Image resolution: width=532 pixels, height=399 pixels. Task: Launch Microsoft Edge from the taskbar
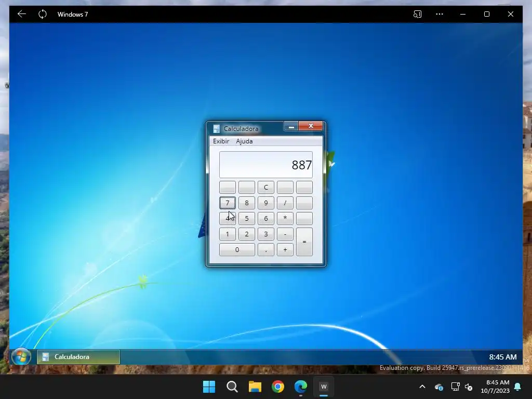[301, 387]
